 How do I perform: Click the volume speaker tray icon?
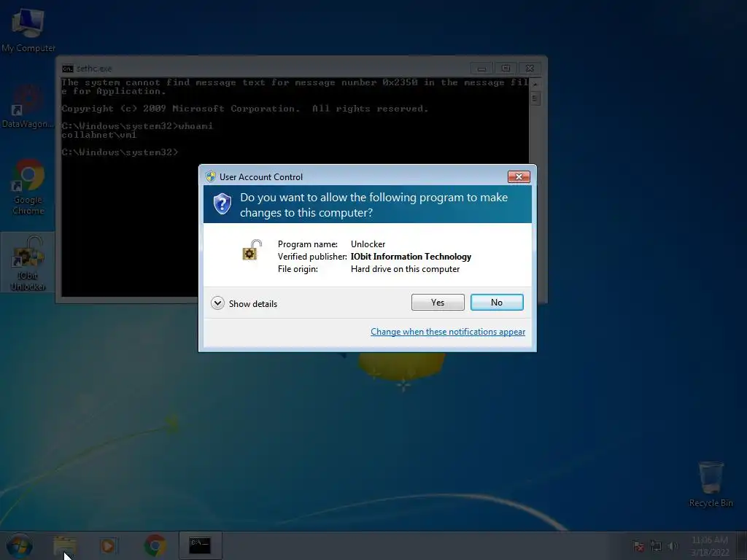pos(673,546)
